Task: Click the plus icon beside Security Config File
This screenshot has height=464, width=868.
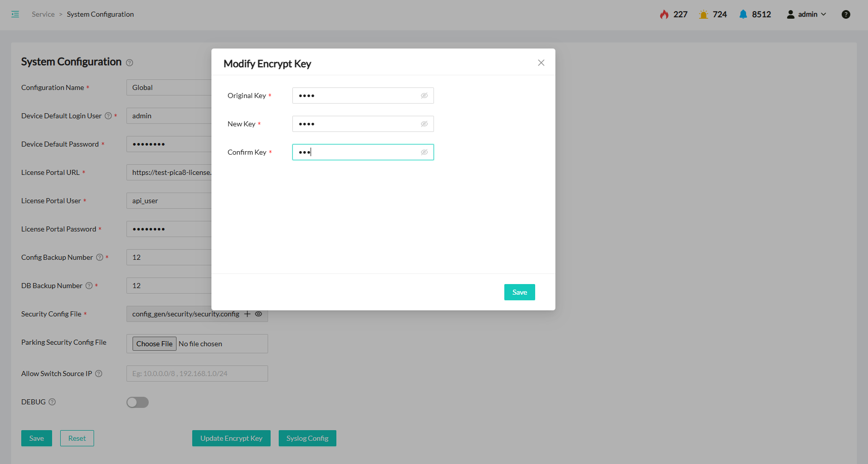Action: [247, 314]
